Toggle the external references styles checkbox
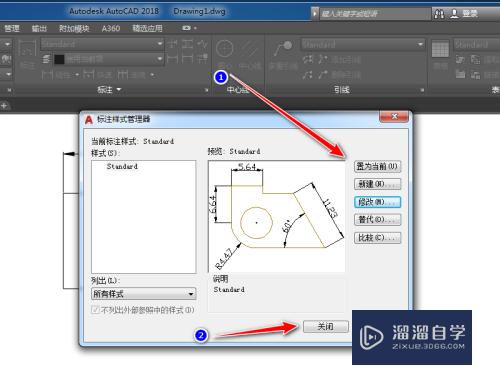This screenshot has height=375, width=500. [95, 310]
